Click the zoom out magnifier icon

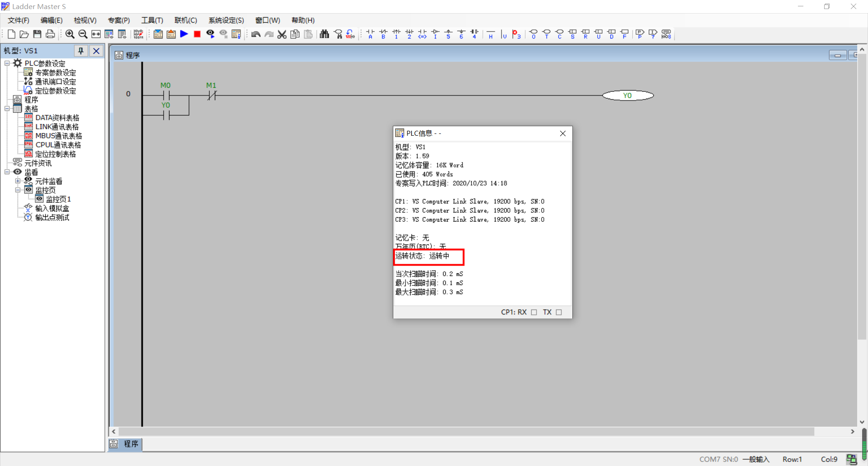pyautogui.click(x=83, y=34)
